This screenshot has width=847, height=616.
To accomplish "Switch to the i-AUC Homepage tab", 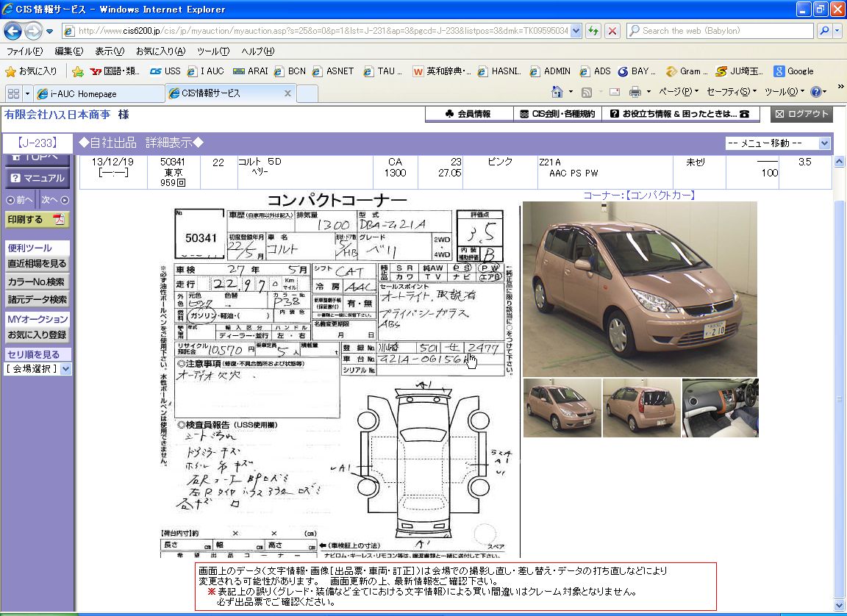I will click(83, 93).
